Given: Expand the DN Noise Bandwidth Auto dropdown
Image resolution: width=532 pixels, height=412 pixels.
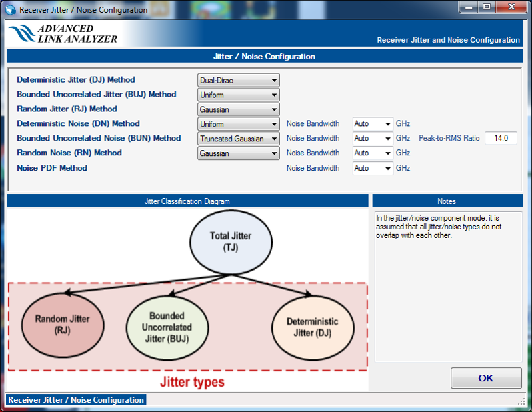Looking at the screenshot, I should tap(373, 124).
